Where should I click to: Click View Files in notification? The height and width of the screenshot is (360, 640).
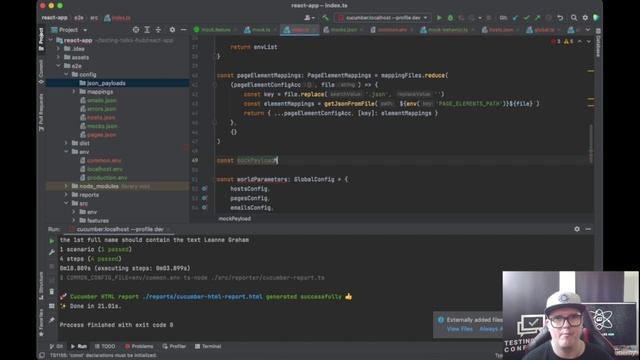[x=460, y=329]
